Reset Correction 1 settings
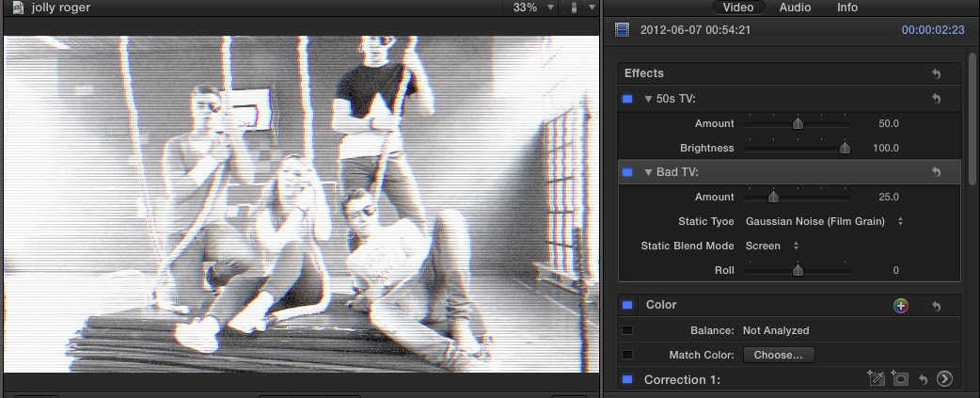 pyautogui.click(x=924, y=379)
